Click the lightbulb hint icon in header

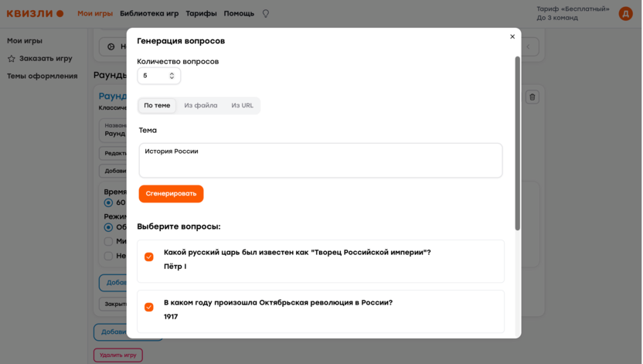[x=266, y=14]
